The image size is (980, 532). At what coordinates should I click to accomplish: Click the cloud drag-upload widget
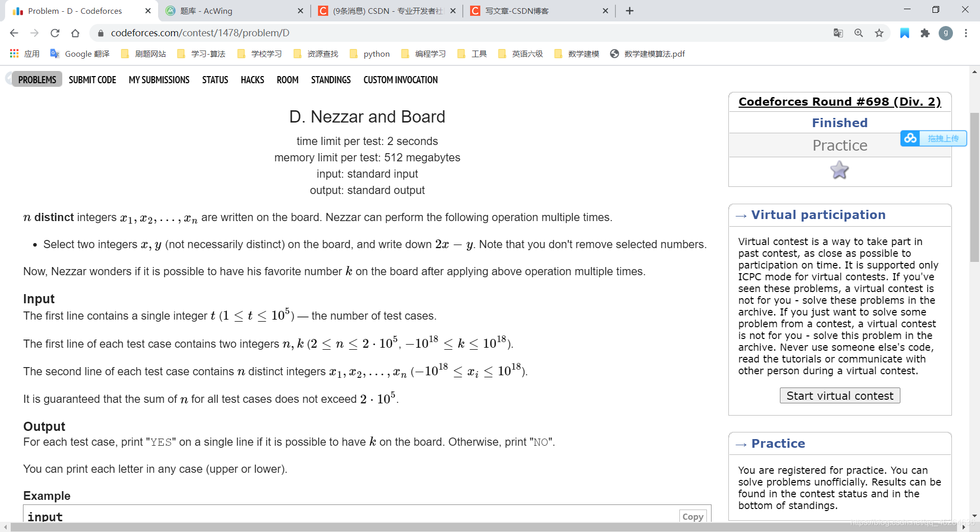coord(934,138)
